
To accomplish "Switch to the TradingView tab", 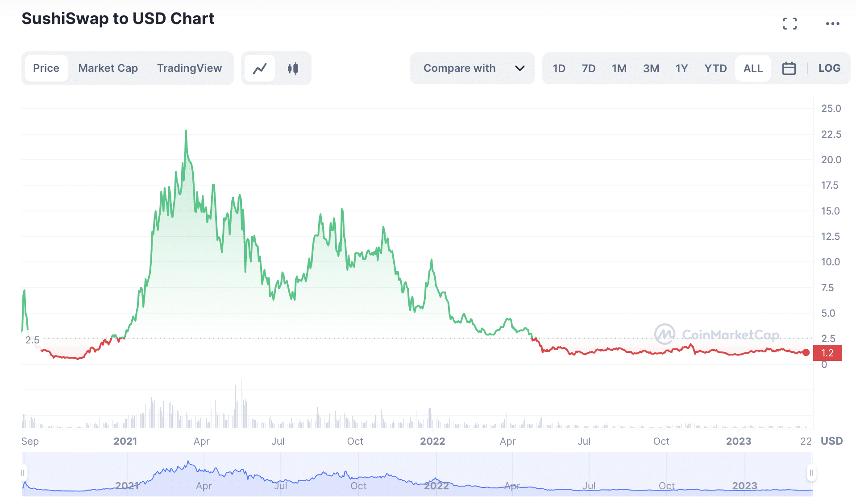I will pyautogui.click(x=189, y=68).
